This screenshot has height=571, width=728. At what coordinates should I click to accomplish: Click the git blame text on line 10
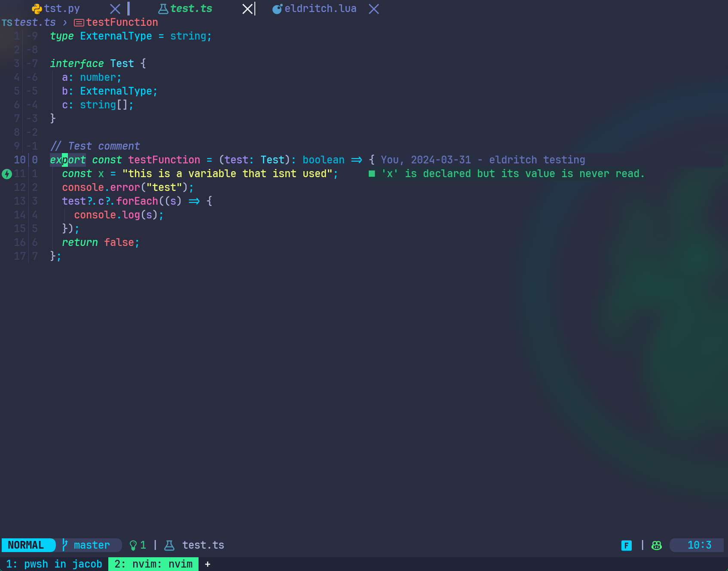483,160
